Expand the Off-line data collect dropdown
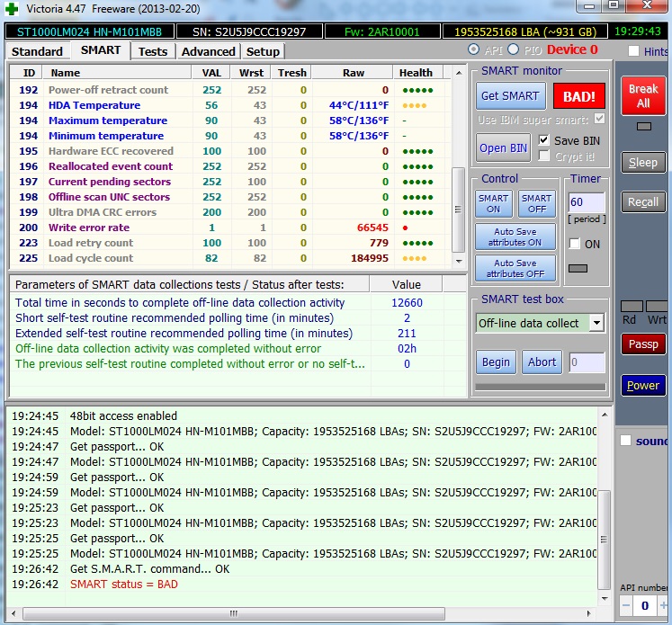The image size is (672, 625). [x=596, y=323]
